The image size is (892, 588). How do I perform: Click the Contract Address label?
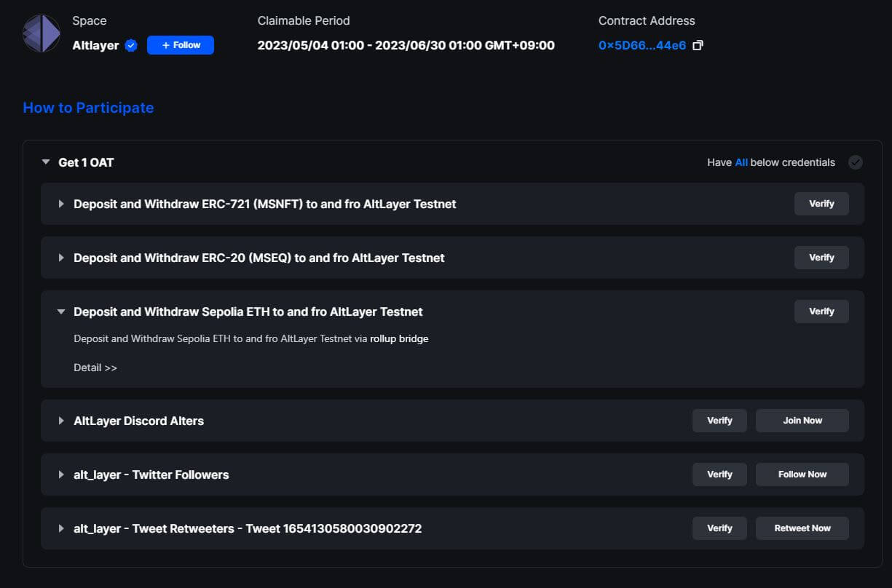click(x=647, y=20)
